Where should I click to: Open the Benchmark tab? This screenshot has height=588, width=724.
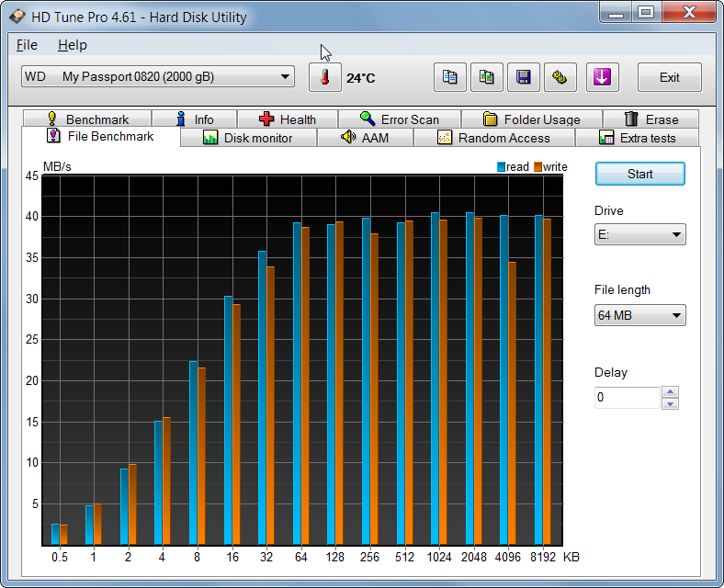pos(87,119)
